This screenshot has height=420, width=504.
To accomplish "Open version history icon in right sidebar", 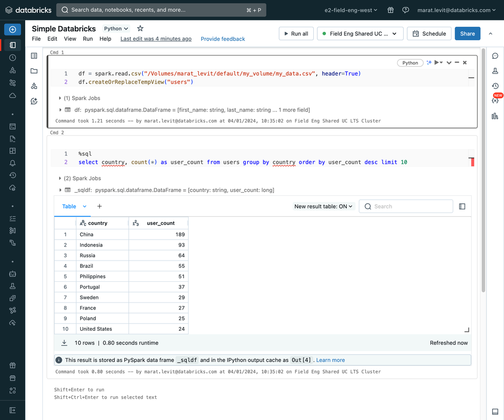I will [x=495, y=86].
